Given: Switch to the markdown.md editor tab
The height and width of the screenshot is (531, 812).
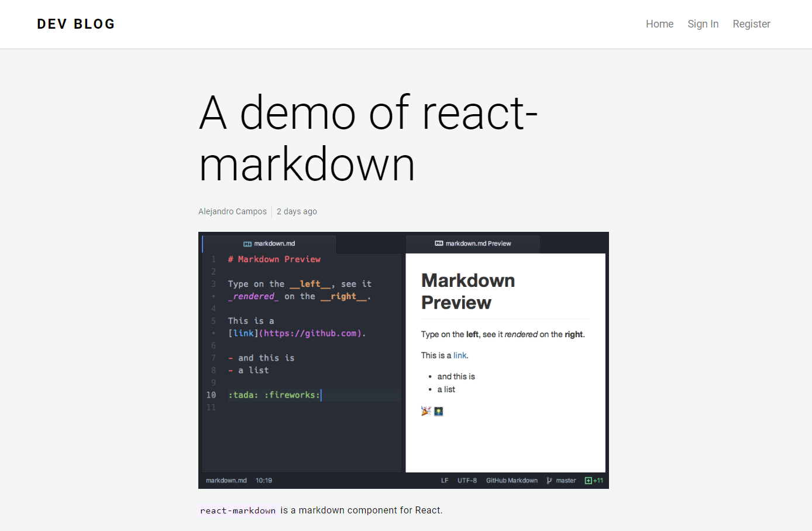Looking at the screenshot, I should pos(274,244).
